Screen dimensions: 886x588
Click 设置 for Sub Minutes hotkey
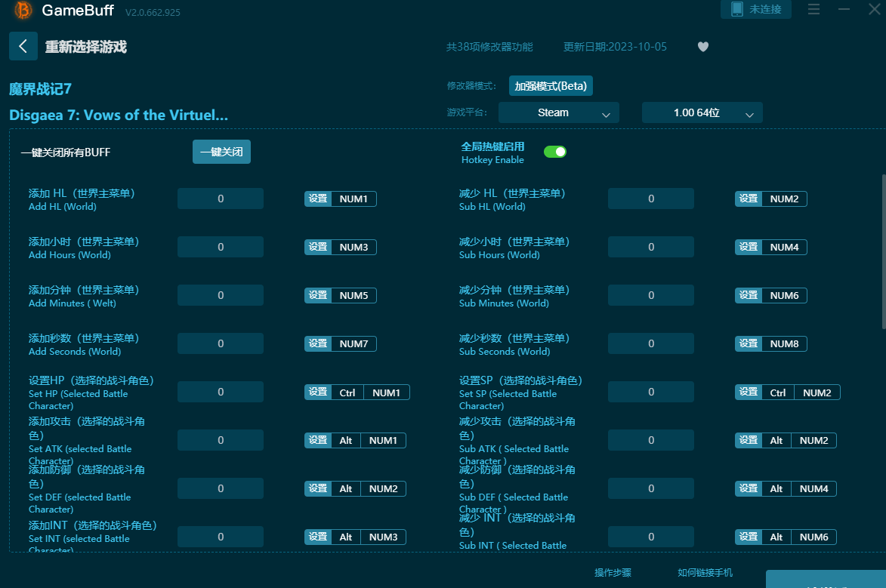(749, 295)
